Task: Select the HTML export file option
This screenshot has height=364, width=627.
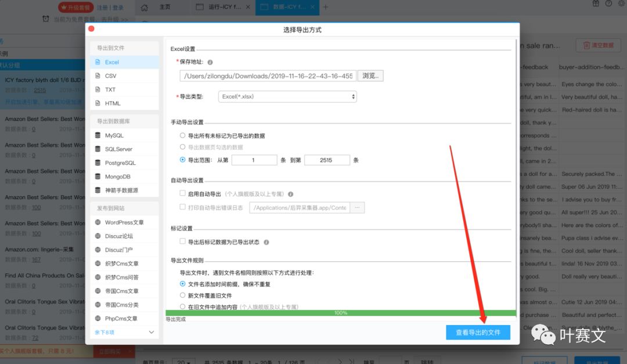Action: [x=112, y=103]
